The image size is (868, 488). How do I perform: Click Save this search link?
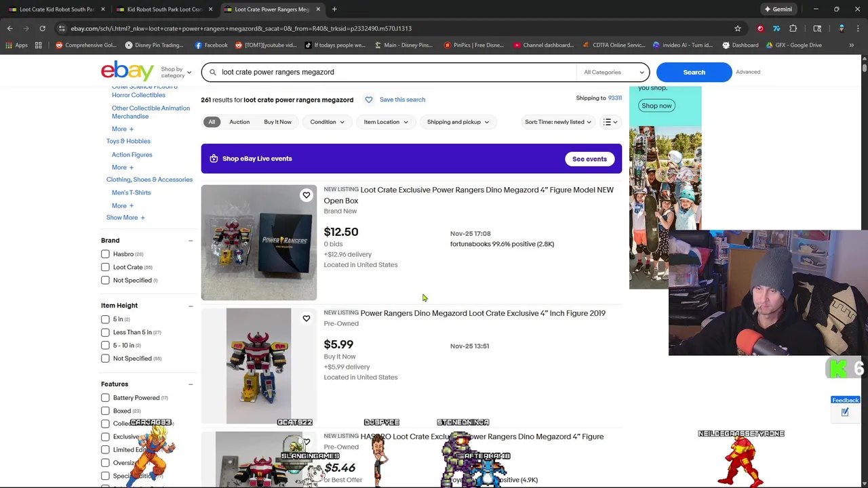coord(402,100)
